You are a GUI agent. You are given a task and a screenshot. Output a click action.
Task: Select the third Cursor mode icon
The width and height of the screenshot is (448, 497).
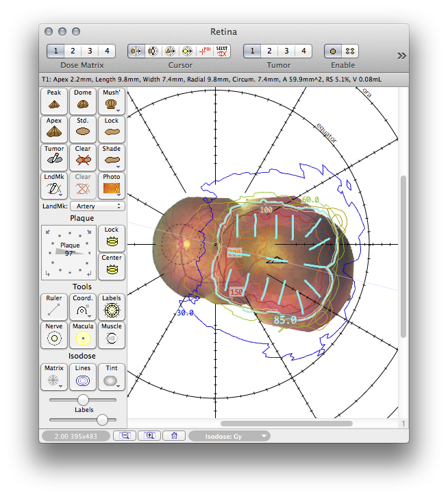click(171, 51)
